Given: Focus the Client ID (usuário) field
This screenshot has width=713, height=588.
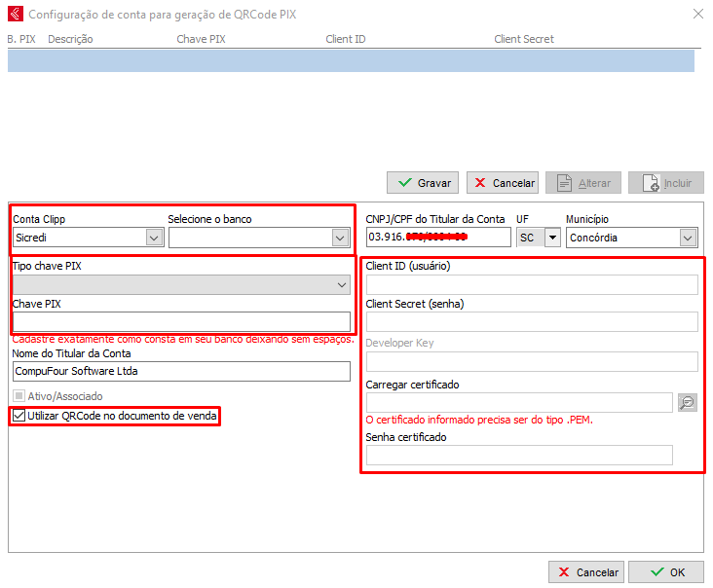Looking at the screenshot, I should (532, 284).
